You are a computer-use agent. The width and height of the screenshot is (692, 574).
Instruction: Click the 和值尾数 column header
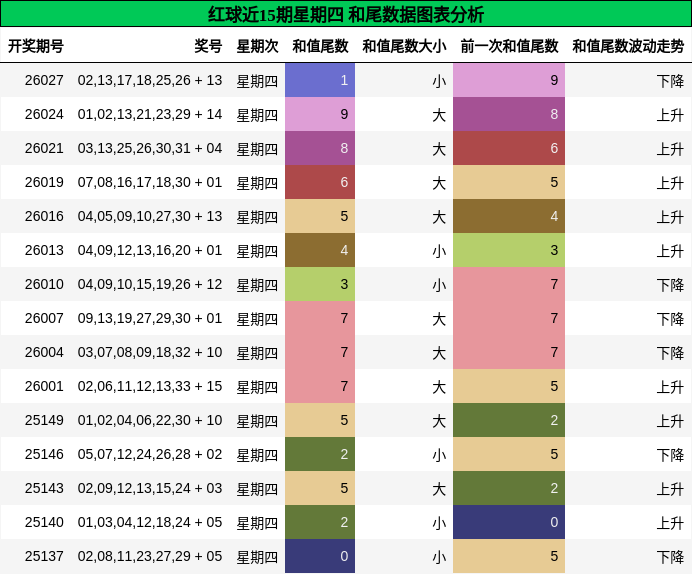(320, 46)
